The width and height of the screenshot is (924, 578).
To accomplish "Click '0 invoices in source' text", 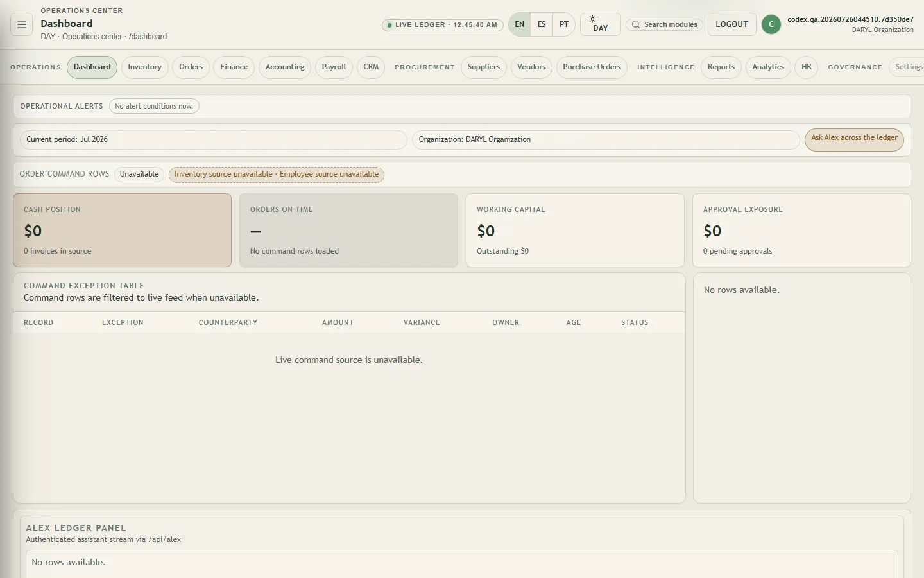I will pyautogui.click(x=57, y=251).
